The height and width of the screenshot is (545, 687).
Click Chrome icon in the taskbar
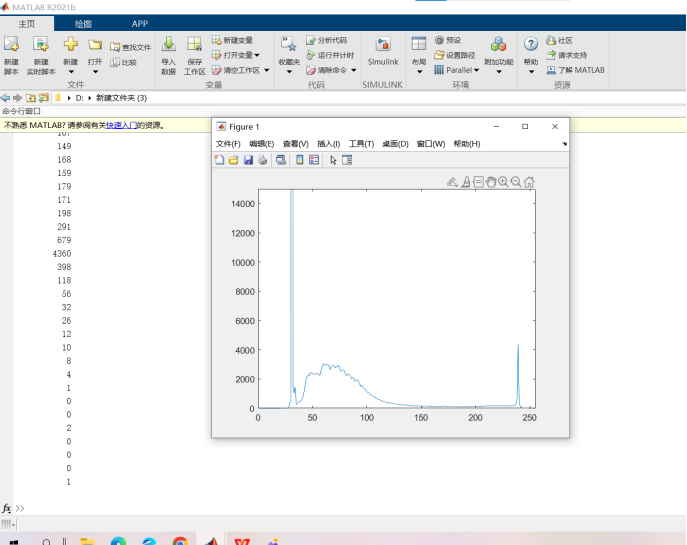tap(180, 541)
